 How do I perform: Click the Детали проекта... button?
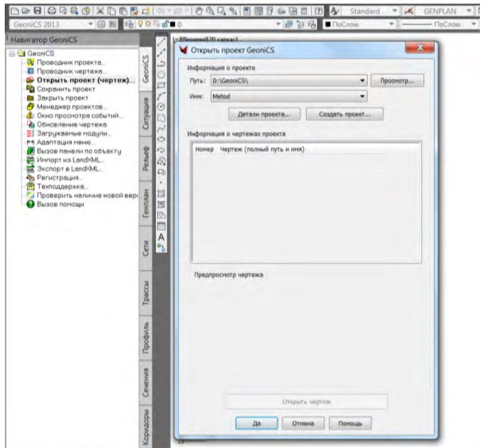point(264,115)
